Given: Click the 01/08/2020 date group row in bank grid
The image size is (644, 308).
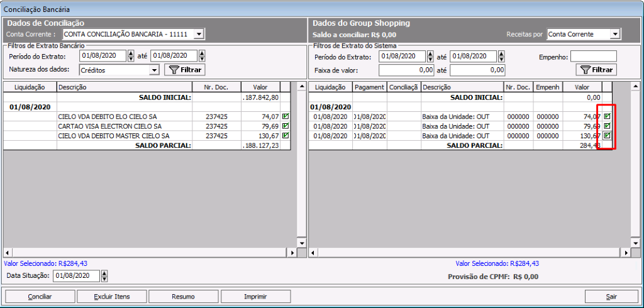Looking at the screenshot, I should (x=147, y=107).
